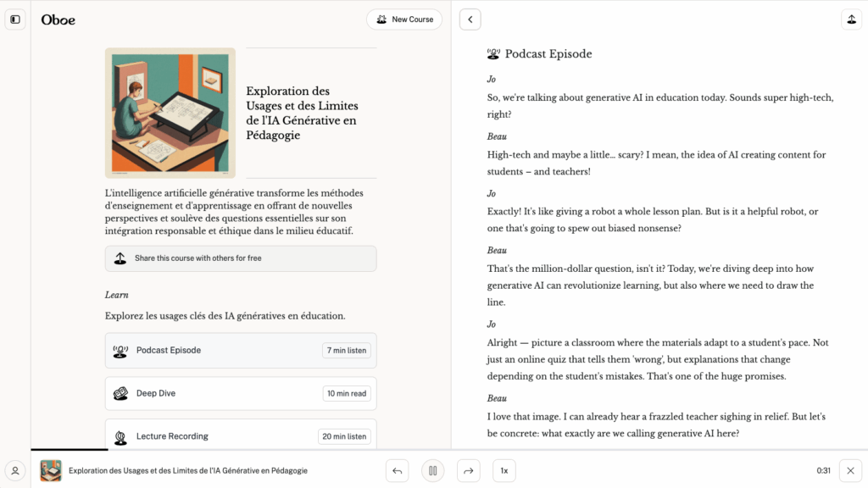868x488 pixels.
Task: Skip backward in the podcast
Action: click(x=397, y=470)
